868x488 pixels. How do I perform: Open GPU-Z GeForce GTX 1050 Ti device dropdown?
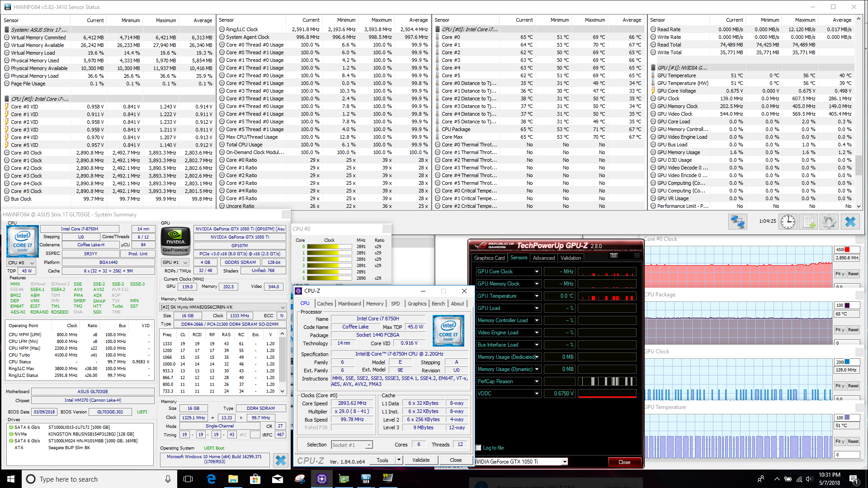pyautogui.click(x=564, y=462)
